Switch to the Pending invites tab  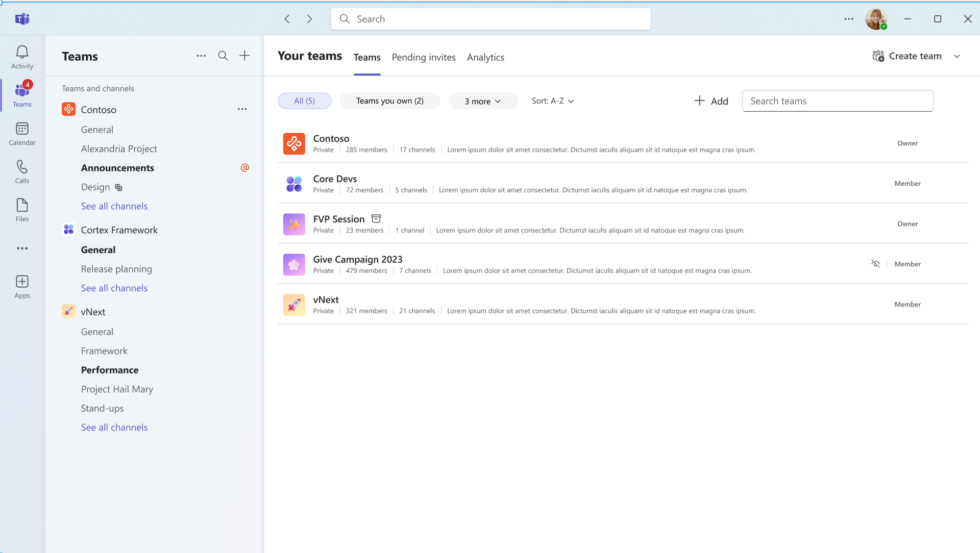tap(423, 57)
